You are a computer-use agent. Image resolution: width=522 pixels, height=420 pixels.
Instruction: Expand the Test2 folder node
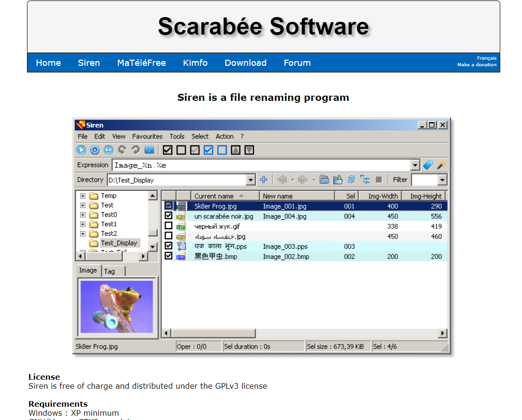[82, 234]
